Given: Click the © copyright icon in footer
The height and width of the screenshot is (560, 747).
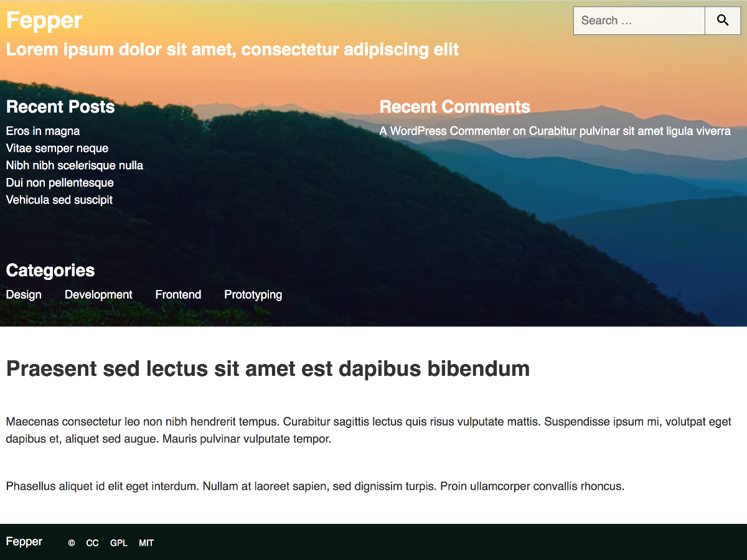Looking at the screenshot, I should [x=72, y=543].
